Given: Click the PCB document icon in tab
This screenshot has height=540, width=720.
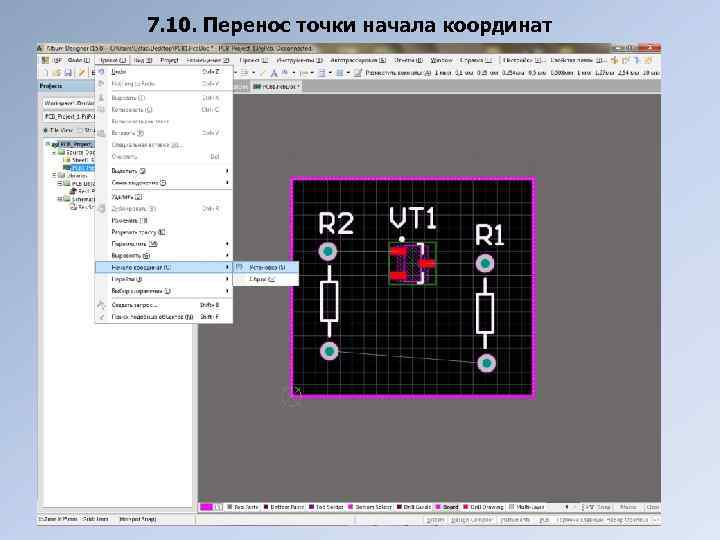Looking at the screenshot, I should tap(257, 86).
